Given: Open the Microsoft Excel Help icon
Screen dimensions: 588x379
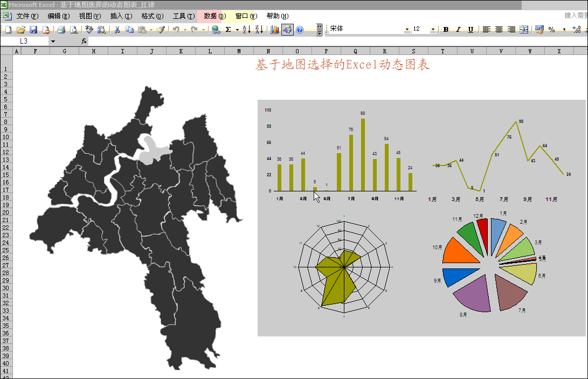Looking at the screenshot, I should click(300, 30).
